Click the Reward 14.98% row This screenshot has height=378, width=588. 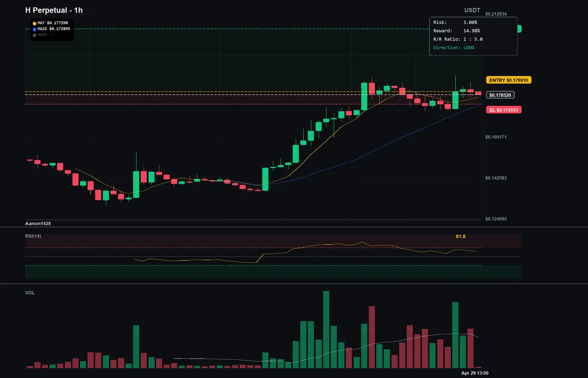tap(457, 31)
